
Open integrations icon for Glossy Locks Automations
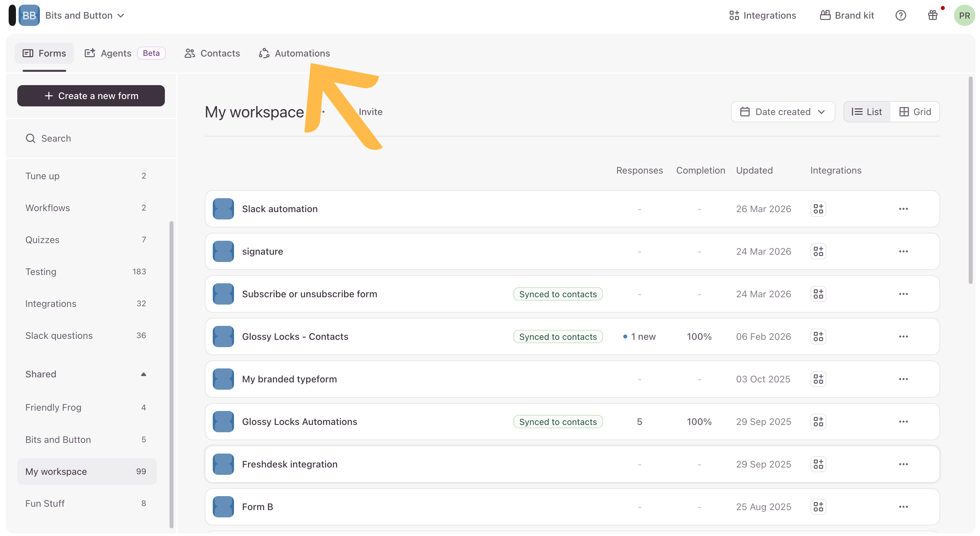click(818, 422)
